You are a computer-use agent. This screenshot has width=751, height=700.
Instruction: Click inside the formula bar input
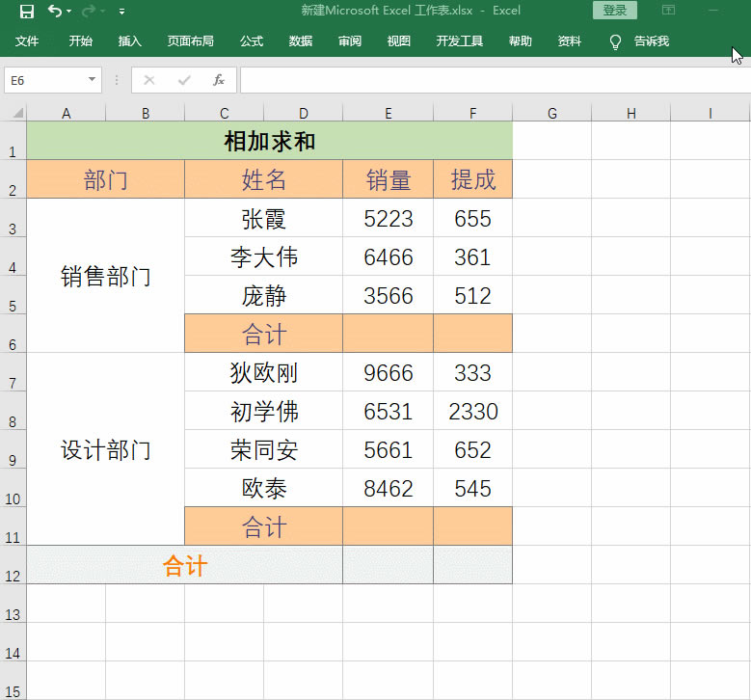tap(492, 80)
